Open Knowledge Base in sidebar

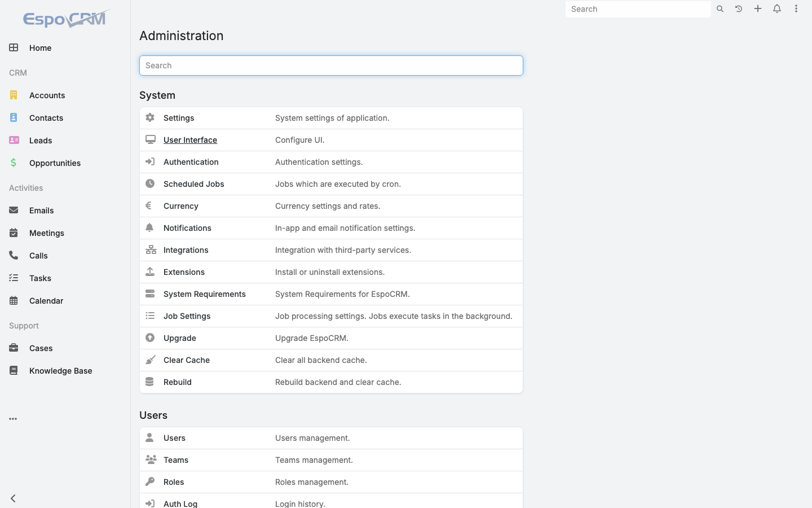[x=65, y=371]
